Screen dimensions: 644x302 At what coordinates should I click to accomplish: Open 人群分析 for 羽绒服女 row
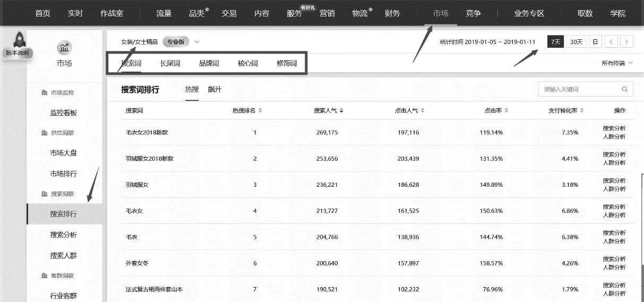(x=614, y=189)
